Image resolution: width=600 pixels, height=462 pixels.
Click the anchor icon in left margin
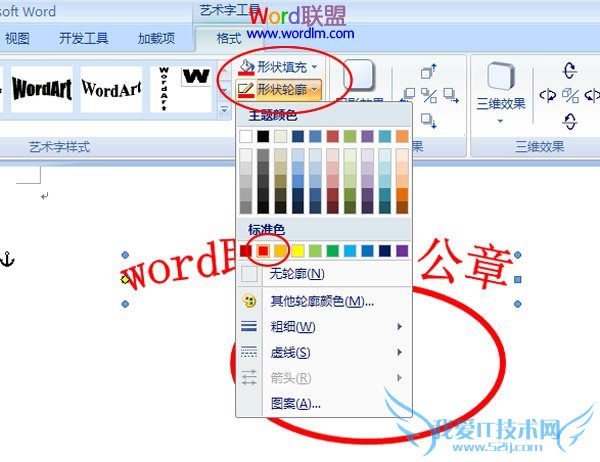point(7,260)
